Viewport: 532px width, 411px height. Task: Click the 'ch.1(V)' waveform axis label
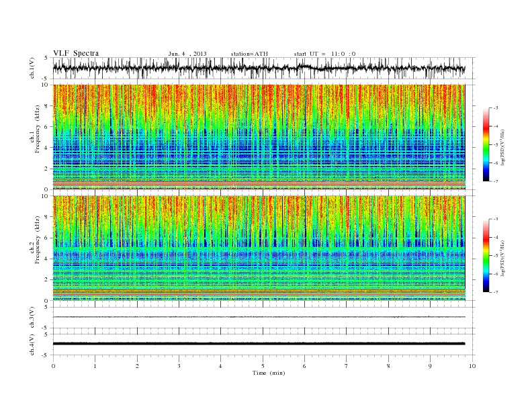click(x=32, y=68)
